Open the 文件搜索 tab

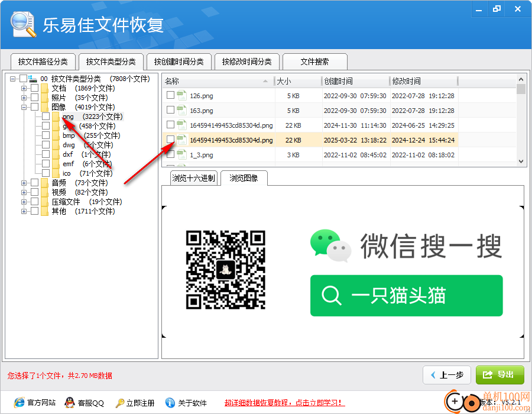314,62
